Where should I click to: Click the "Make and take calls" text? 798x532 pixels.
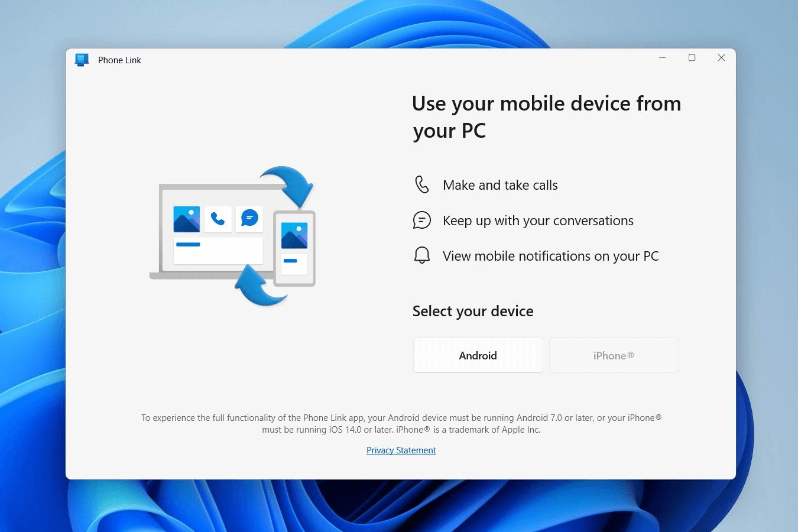(500, 185)
